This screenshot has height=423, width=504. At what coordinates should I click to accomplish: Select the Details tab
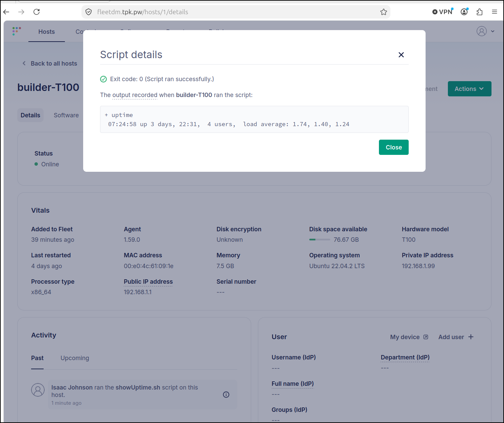tap(30, 115)
